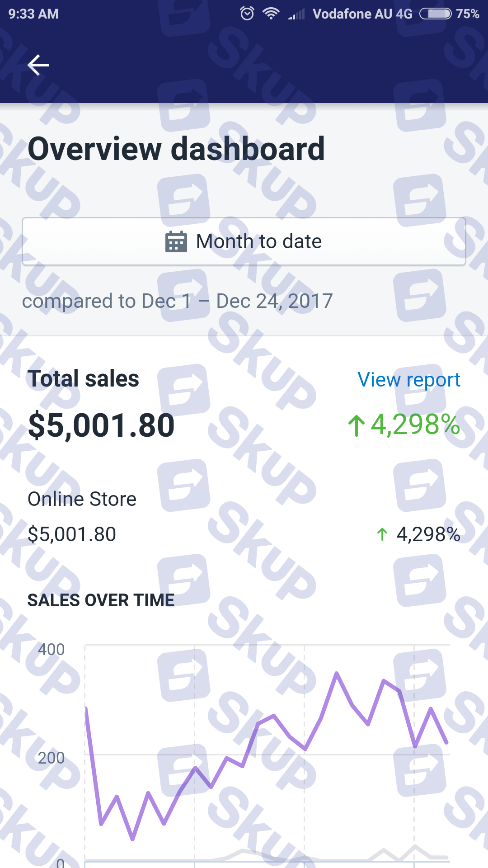Screen dimensions: 488x868
Task: Tap the 400 y-axis label
Action: click(51, 650)
